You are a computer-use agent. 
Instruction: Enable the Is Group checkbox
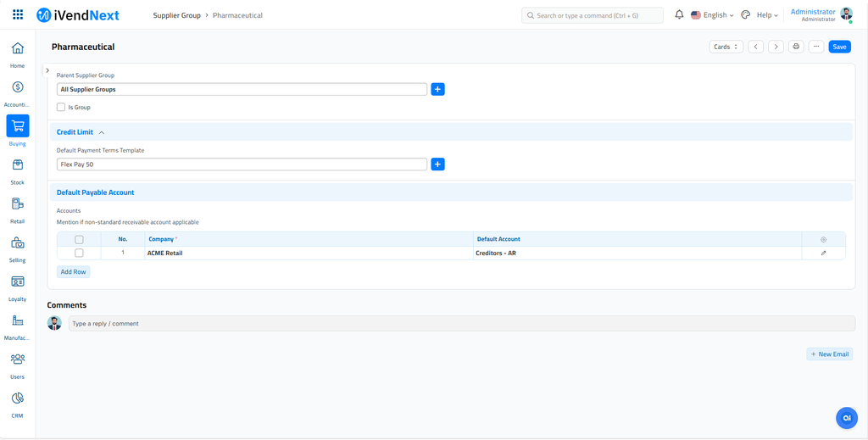(61, 108)
